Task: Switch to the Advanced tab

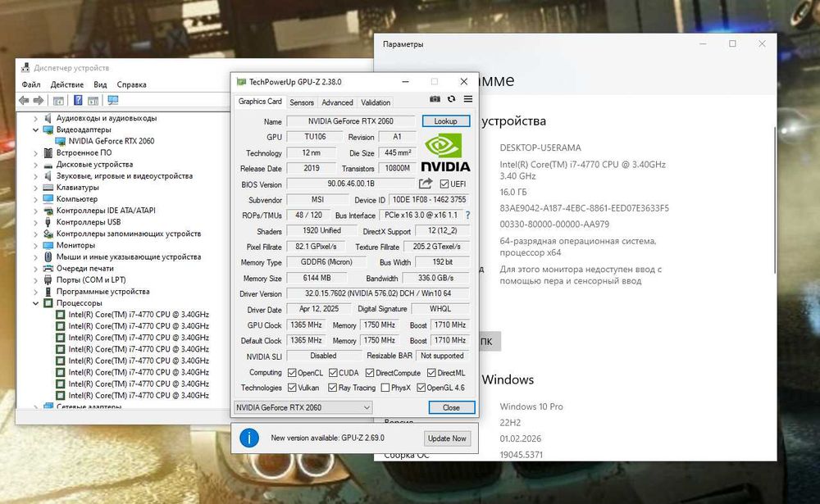Action: (337, 102)
